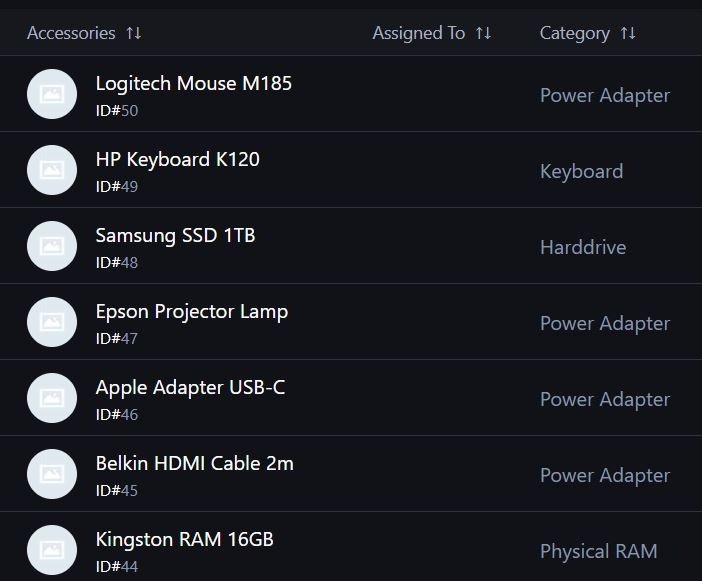
Task: Open Belkin HDMI Cable 2m item
Action: tap(195, 464)
